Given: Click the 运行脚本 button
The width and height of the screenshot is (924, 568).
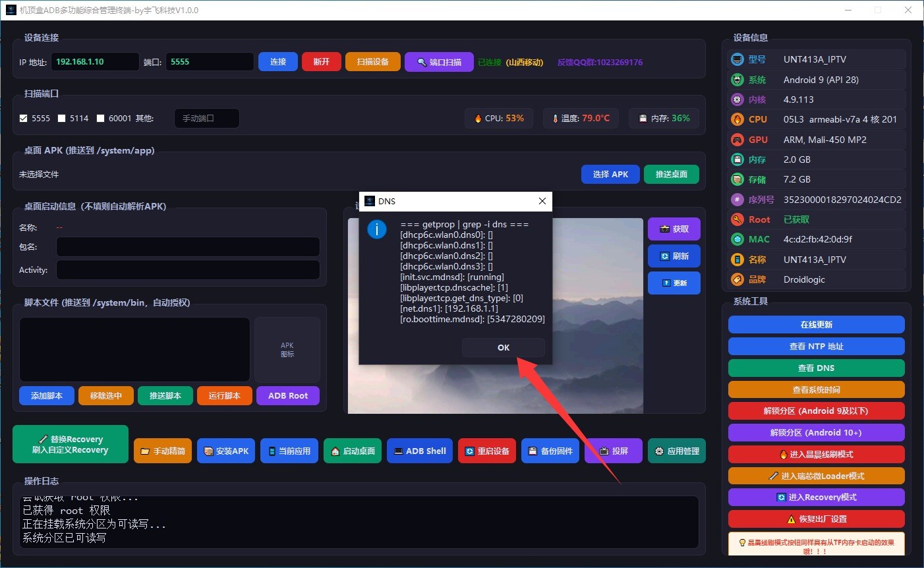Looking at the screenshot, I should (x=225, y=395).
